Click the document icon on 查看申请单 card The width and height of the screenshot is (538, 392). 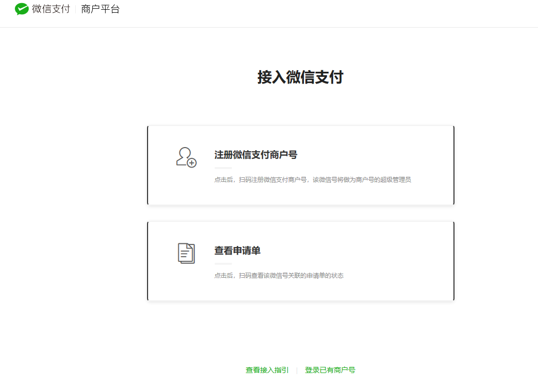point(187,253)
